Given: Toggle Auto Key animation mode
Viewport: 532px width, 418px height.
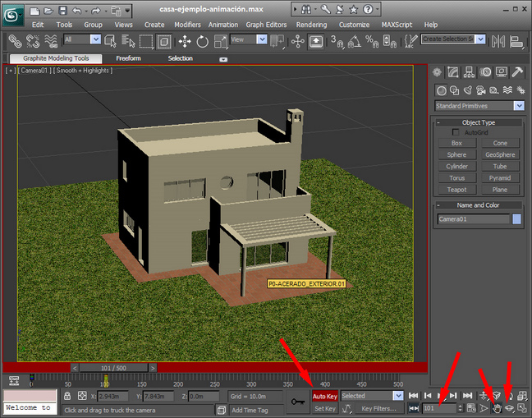Looking at the screenshot, I should pyautogui.click(x=324, y=396).
